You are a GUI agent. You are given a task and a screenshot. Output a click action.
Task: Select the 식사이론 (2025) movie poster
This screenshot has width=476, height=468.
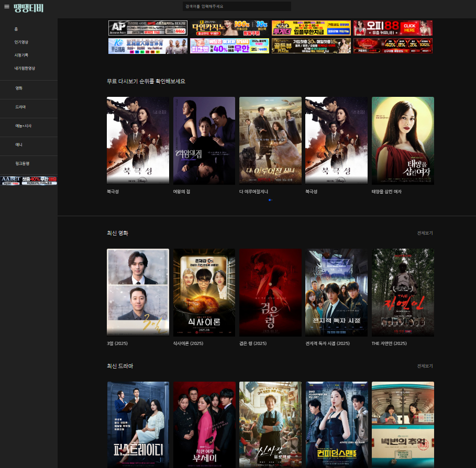tap(204, 292)
